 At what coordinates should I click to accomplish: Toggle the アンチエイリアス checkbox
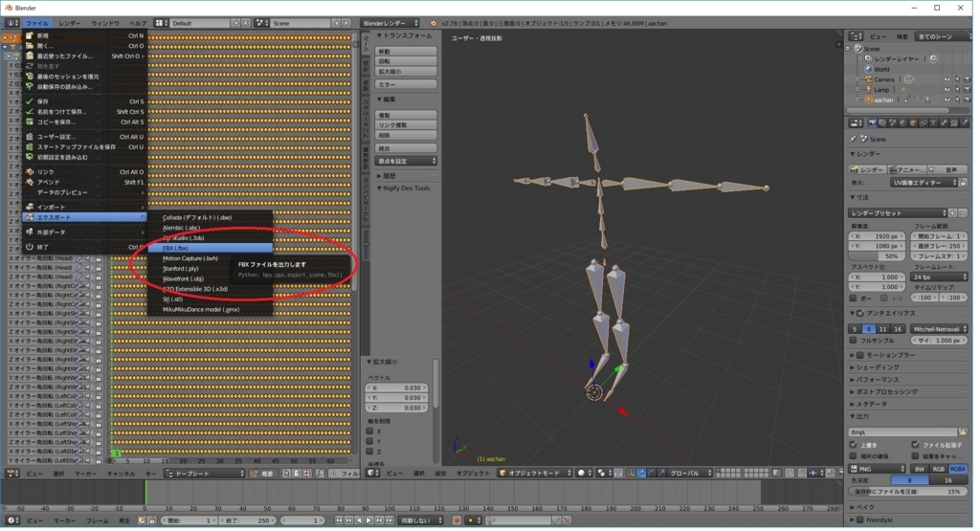coord(860,313)
